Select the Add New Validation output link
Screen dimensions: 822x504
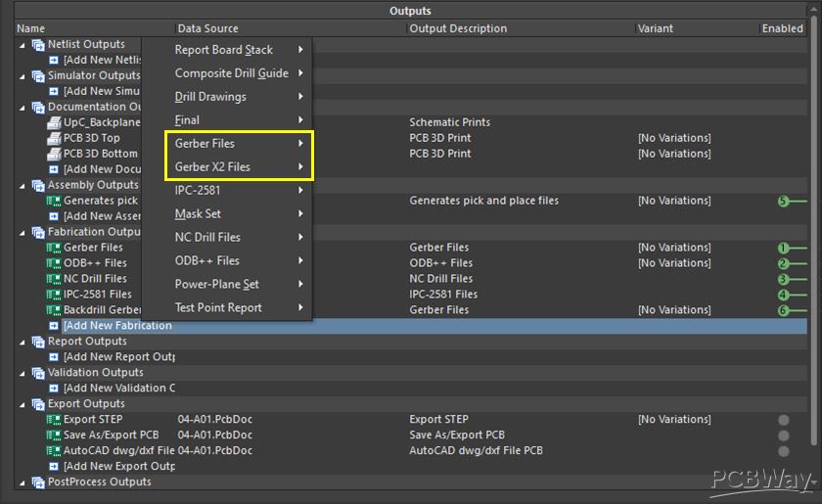[119, 389]
